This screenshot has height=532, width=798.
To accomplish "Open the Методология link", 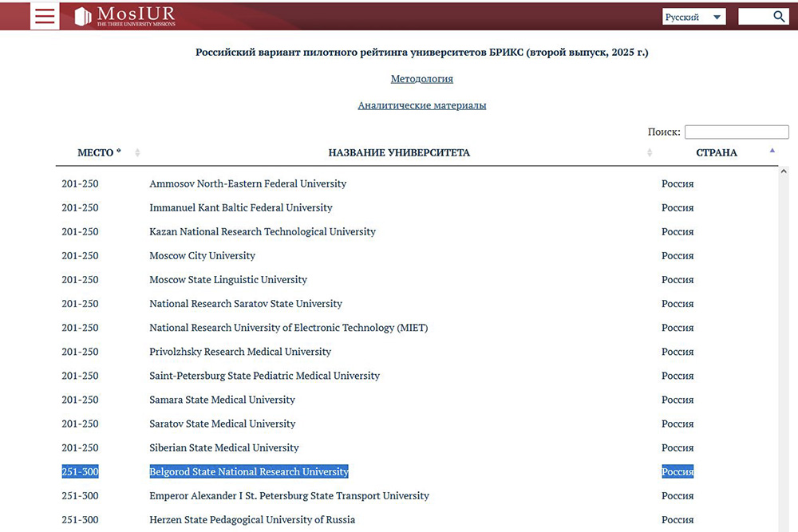I will 421,79.
